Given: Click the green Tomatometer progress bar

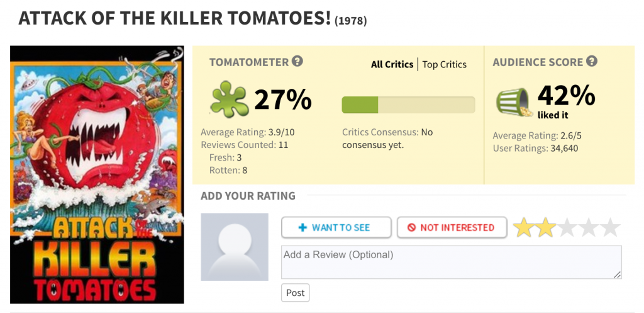Looking at the screenshot, I should coord(408,105).
